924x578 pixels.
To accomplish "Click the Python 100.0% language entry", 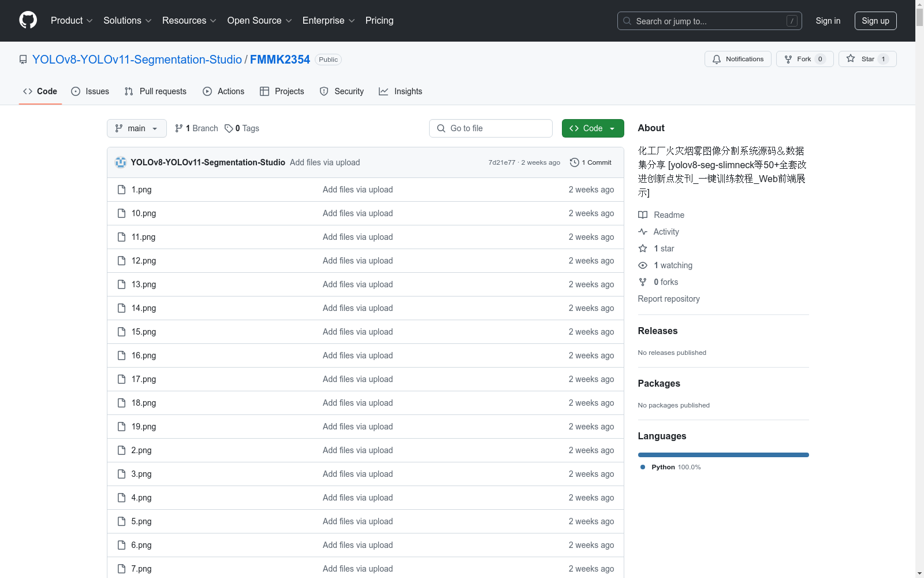I will [670, 467].
